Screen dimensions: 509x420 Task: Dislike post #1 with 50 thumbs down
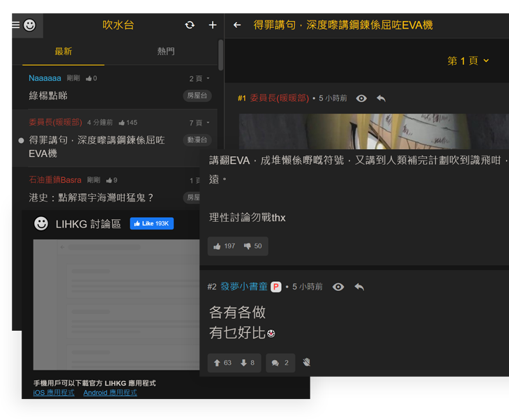point(252,246)
